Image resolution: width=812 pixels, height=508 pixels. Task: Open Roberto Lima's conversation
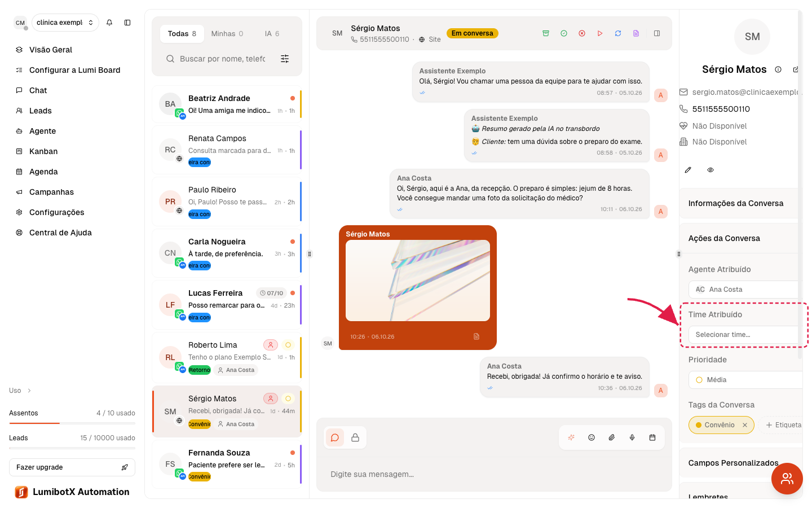click(x=227, y=357)
